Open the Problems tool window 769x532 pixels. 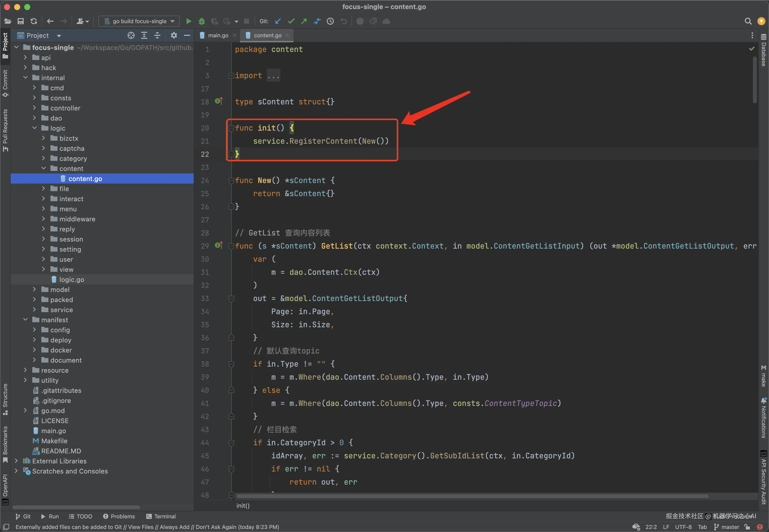[119, 516]
